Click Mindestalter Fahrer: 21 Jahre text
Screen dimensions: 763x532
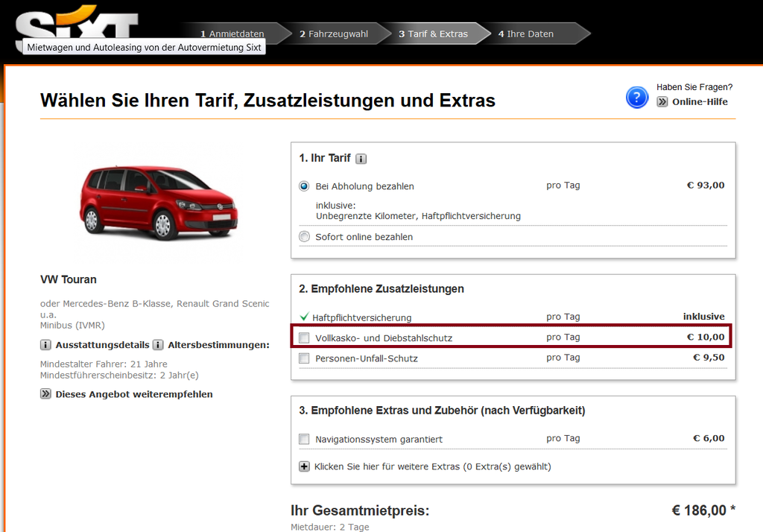pyautogui.click(x=104, y=364)
